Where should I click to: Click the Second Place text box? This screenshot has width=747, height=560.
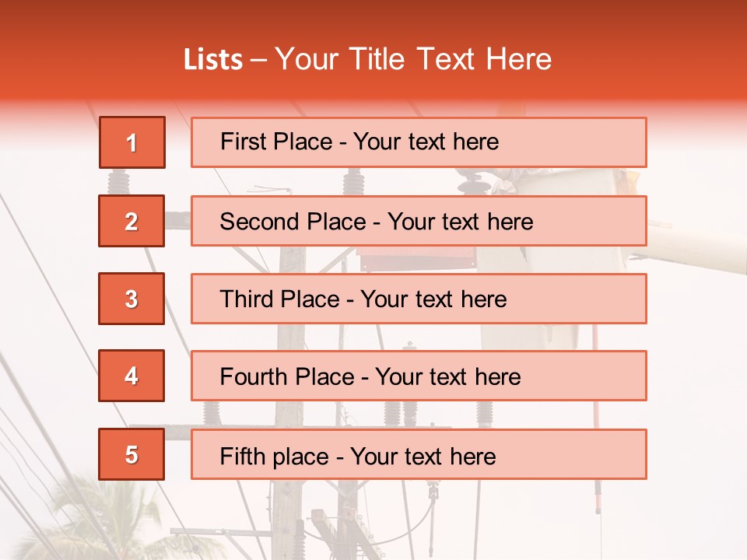[x=419, y=221]
